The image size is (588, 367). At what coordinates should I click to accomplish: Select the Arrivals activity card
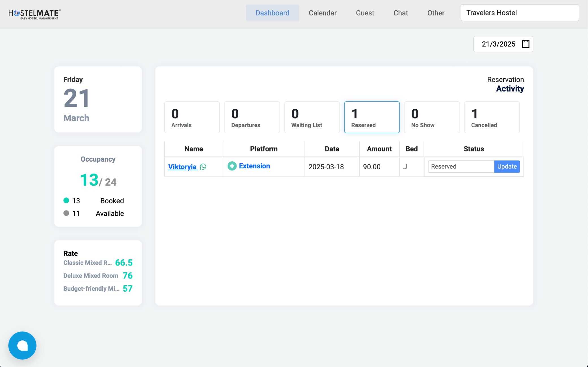[x=192, y=117]
